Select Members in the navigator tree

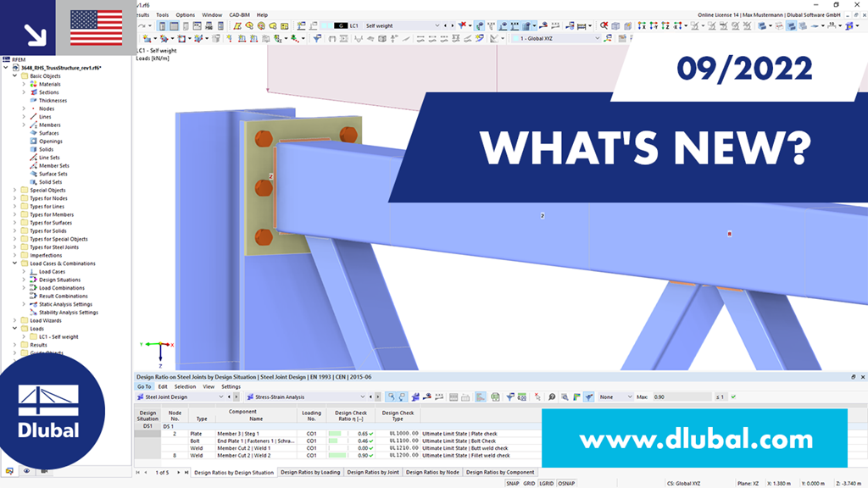(x=50, y=125)
